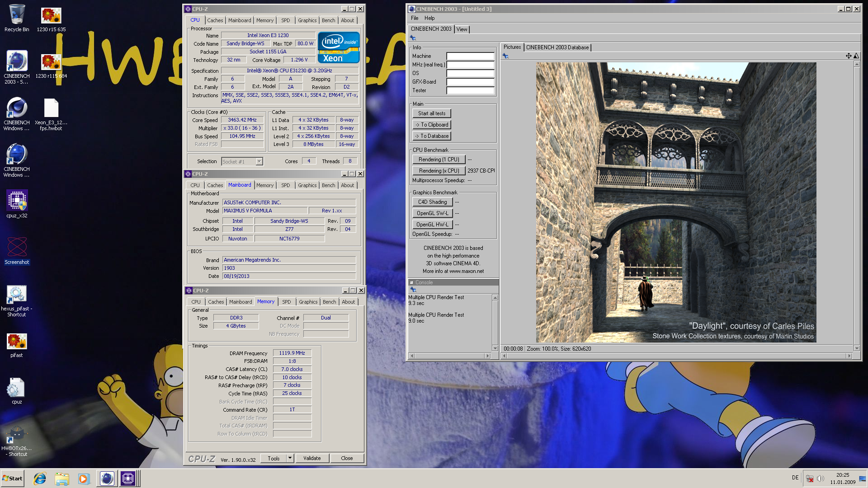
Task: Open the CINEBENCH Windows shortcut desktop icon
Action: [x=17, y=114]
